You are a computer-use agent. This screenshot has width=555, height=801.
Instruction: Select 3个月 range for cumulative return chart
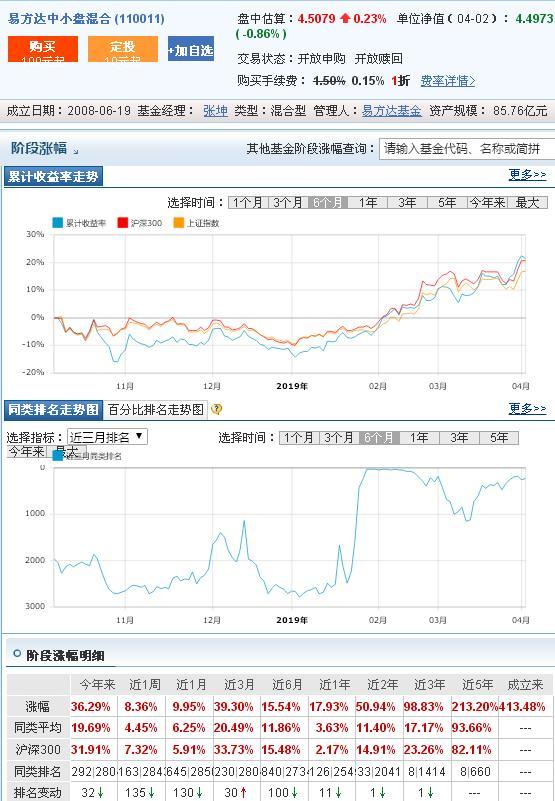click(x=288, y=203)
